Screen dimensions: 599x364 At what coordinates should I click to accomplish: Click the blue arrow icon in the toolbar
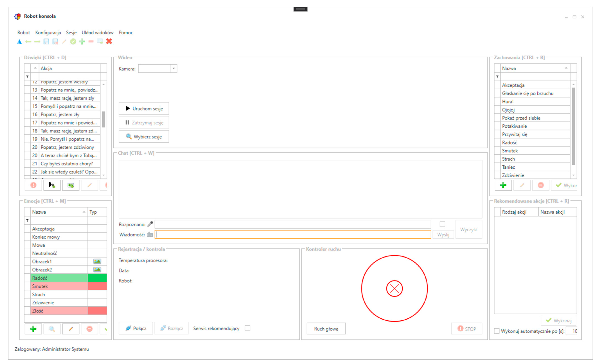coord(19,42)
